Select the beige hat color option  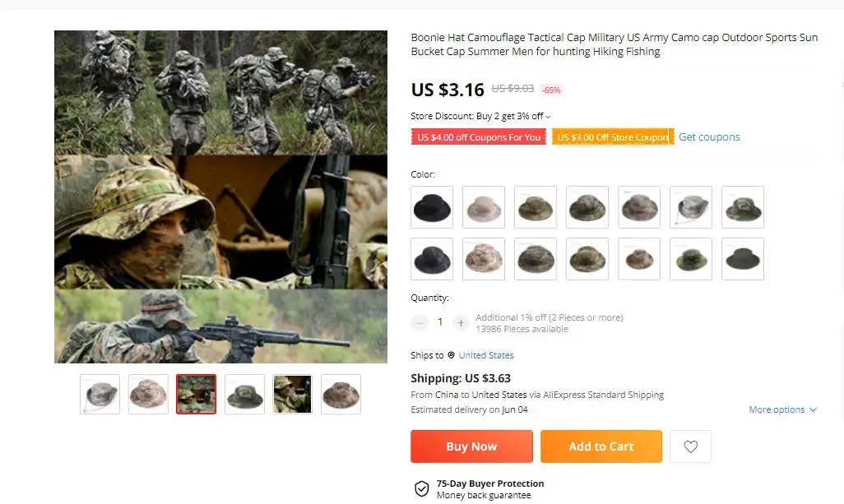coord(484,207)
